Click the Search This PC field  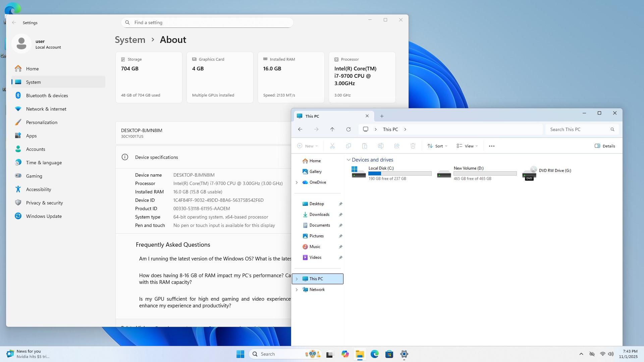coord(582,129)
